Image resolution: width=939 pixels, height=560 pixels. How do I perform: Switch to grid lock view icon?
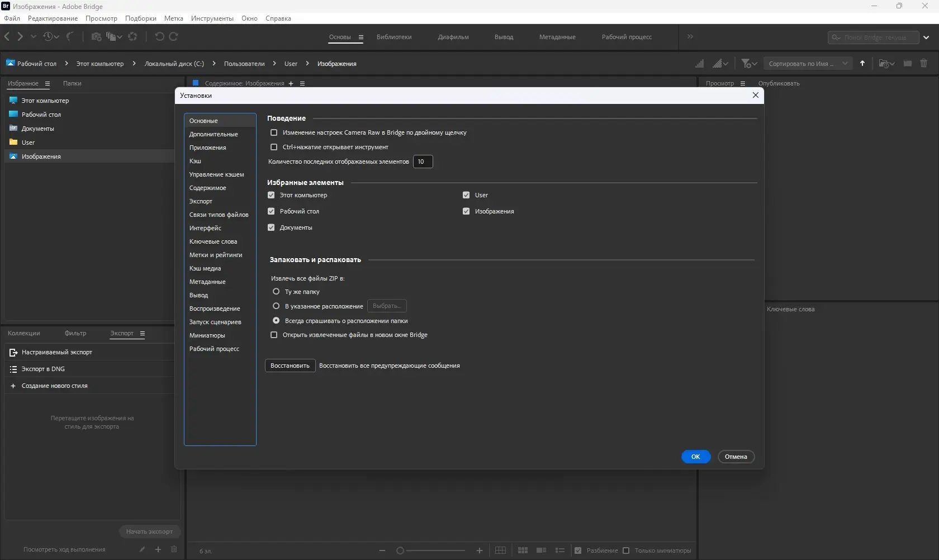(500, 550)
